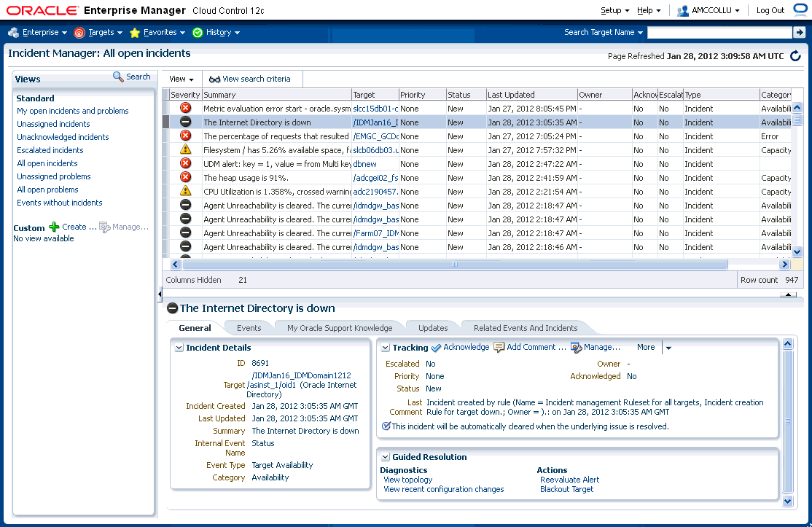The height and width of the screenshot is (527, 812).
Task: Click the search go arrow button
Action: (800, 33)
